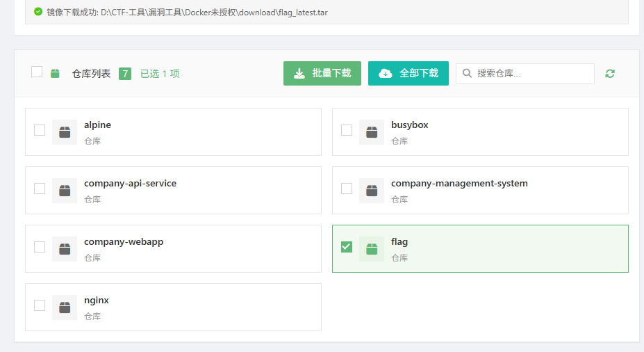Click the green repository list header icon
Viewport: 644px width, 352px height.
click(x=55, y=74)
